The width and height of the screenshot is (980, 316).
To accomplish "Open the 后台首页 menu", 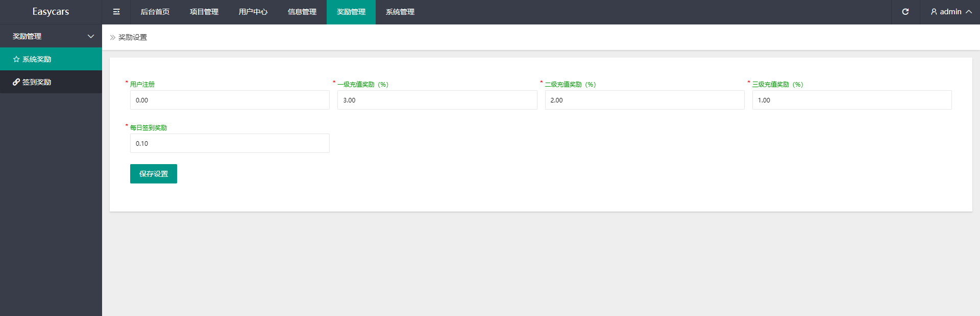I will point(155,12).
